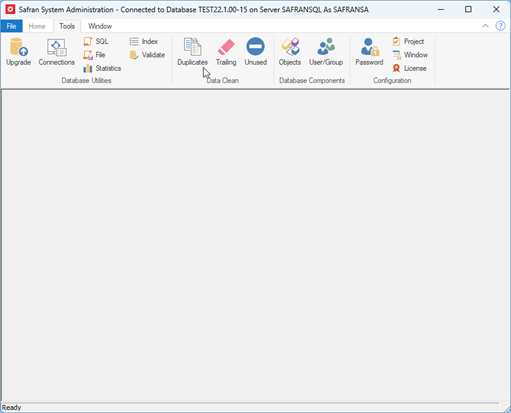Open the Trailing cleanup tool
The width and height of the screenshot is (511, 413).
click(226, 52)
